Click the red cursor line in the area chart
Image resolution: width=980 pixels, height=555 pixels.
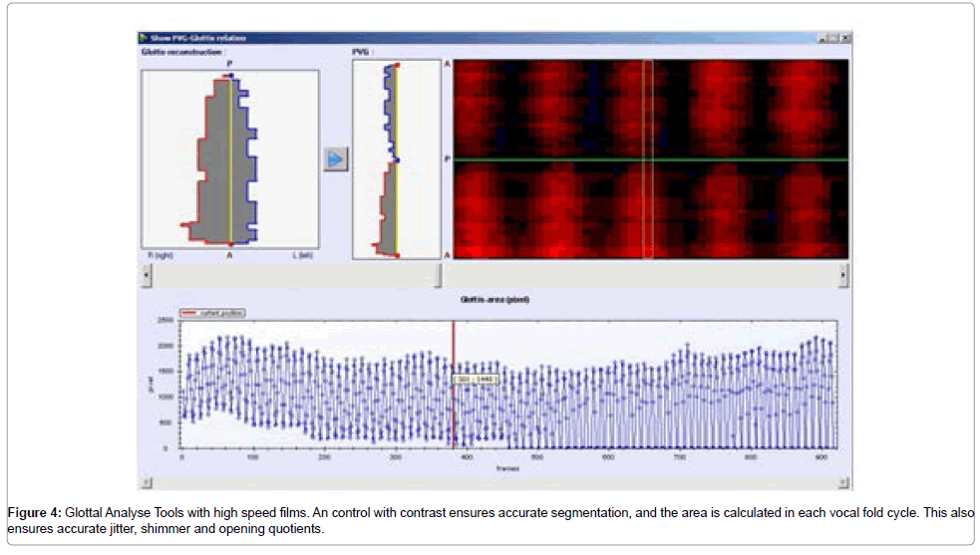[454, 385]
